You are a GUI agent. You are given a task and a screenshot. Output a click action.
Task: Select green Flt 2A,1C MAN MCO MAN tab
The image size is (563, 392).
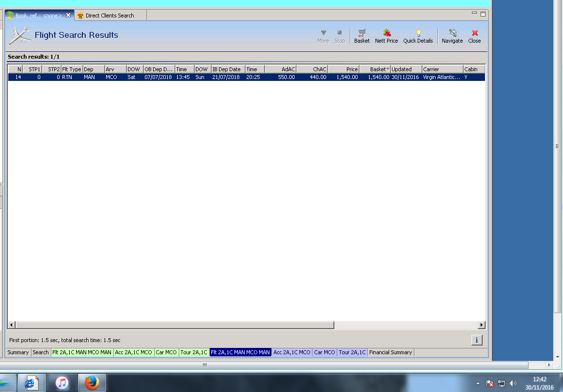82,352
